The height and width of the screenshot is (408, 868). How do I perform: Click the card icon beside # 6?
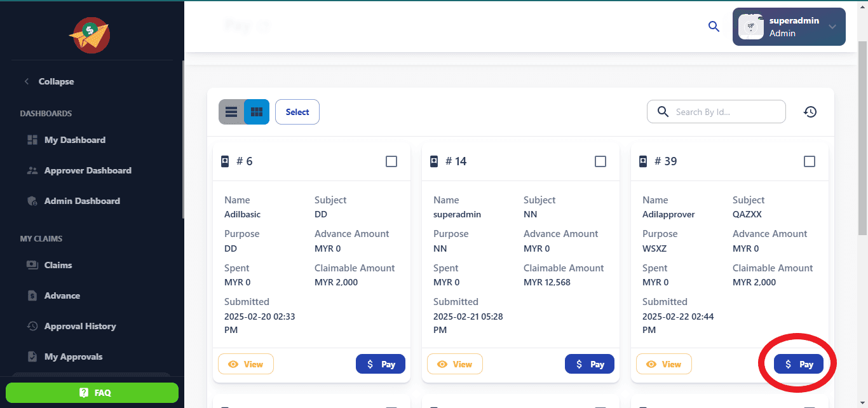pyautogui.click(x=225, y=161)
